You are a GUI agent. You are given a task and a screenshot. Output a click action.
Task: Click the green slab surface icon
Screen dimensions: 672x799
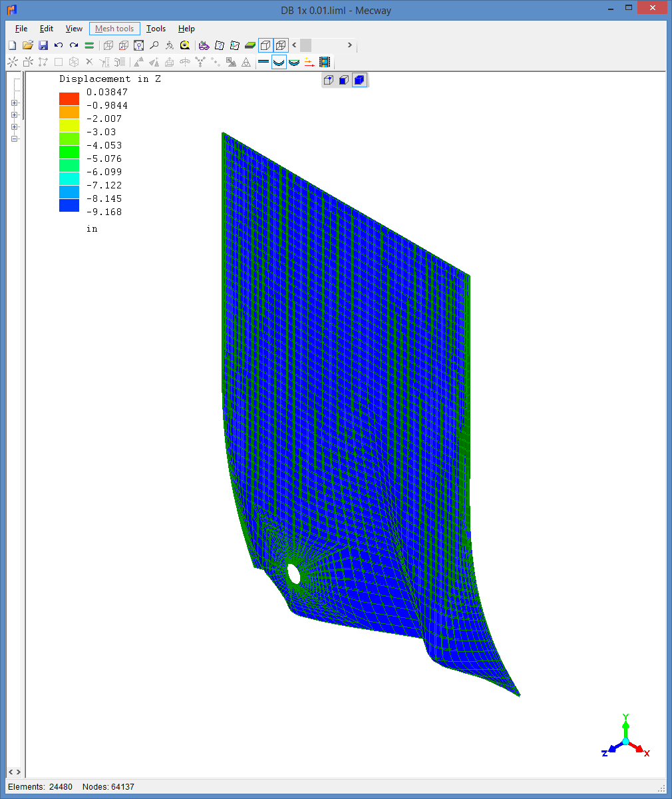(250, 45)
